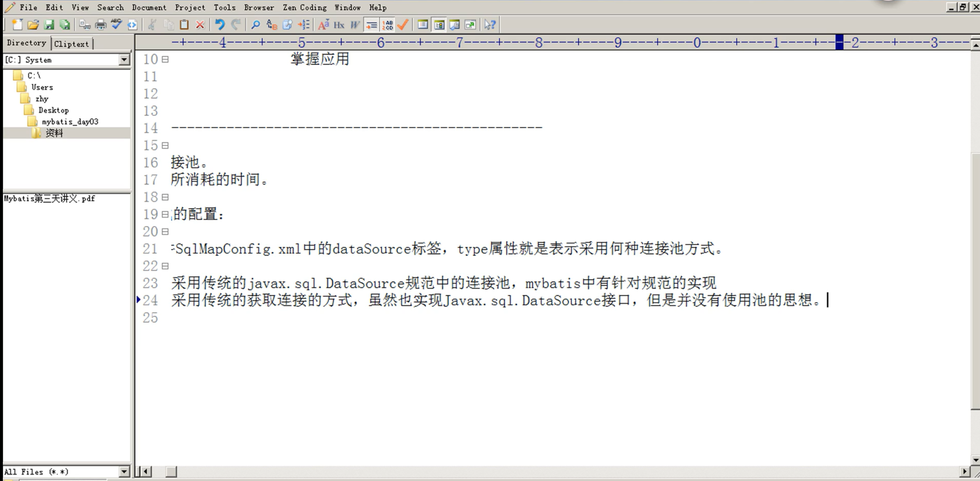Click the horizontal scrollbar thumb
The height and width of the screenshot is (481, 980).
coord(172,472)
